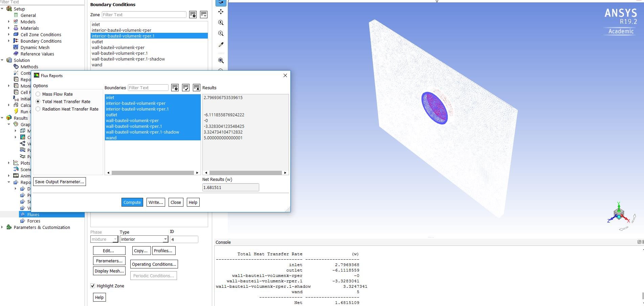Screen dimensions: 644x306
Task: Expand the Boundary Conditions tree node
Action: 8,41
